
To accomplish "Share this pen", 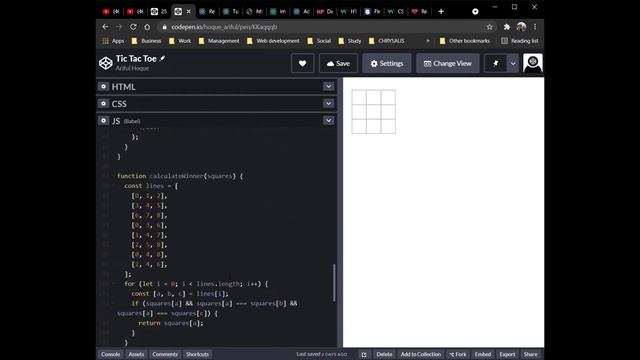I will 531,354.
